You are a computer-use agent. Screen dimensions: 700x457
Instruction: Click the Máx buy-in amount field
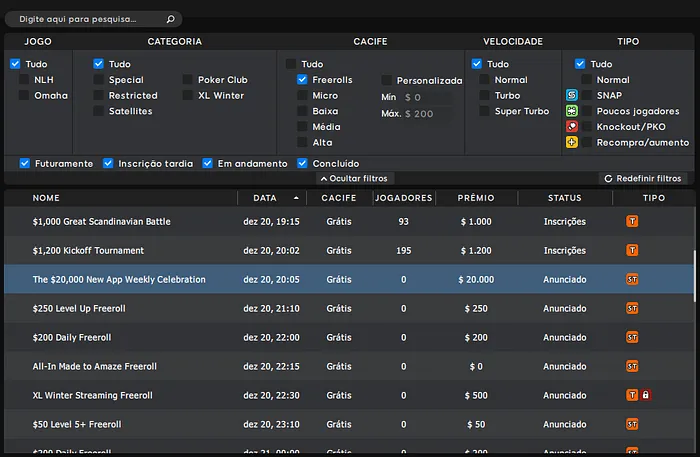click(426, 114)
